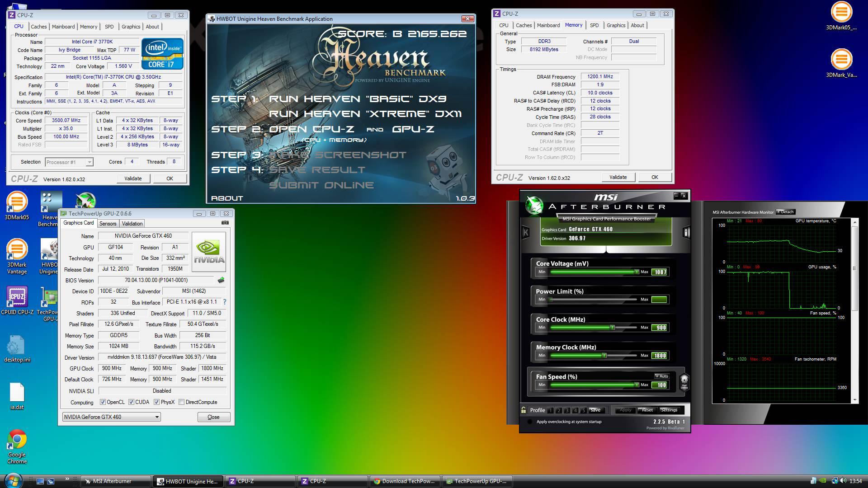This screenshot has height=488, width=868.
Task: Select Afterburner profile slot 3
Action: click(x=567, y=410)
